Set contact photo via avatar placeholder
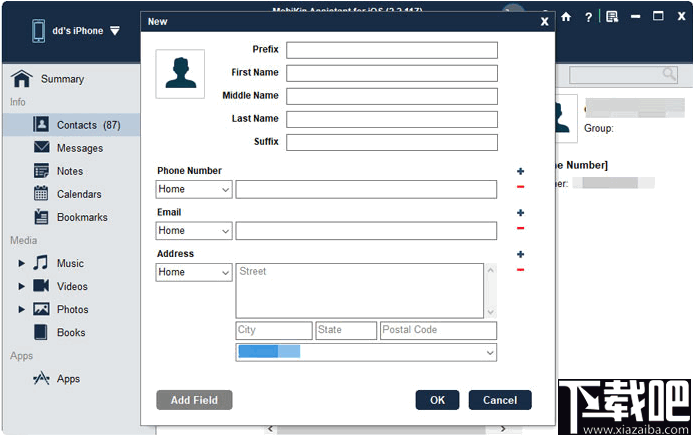 pyautogui.click(x=180, y=74)
